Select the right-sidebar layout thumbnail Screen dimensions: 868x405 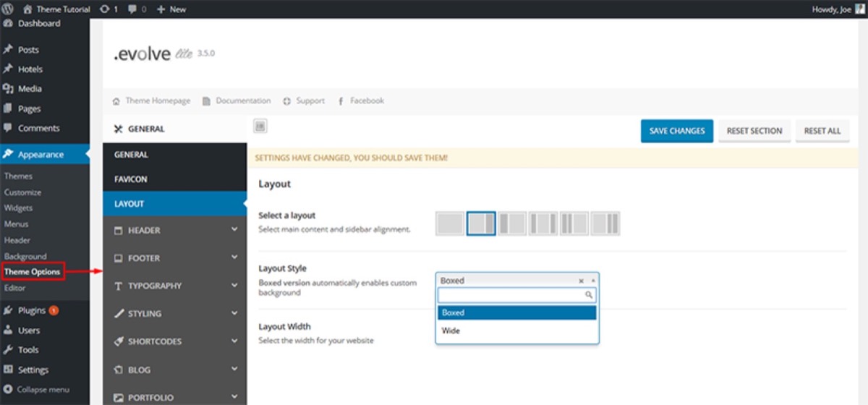(x=481, y=223)
